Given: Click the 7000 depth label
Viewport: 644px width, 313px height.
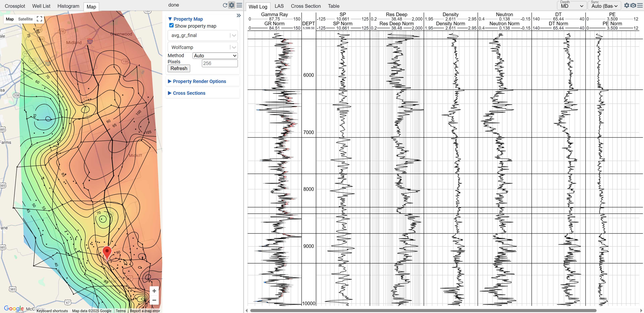Looking at the screenshot, I should pyautogui.click(x=309, y=132).
